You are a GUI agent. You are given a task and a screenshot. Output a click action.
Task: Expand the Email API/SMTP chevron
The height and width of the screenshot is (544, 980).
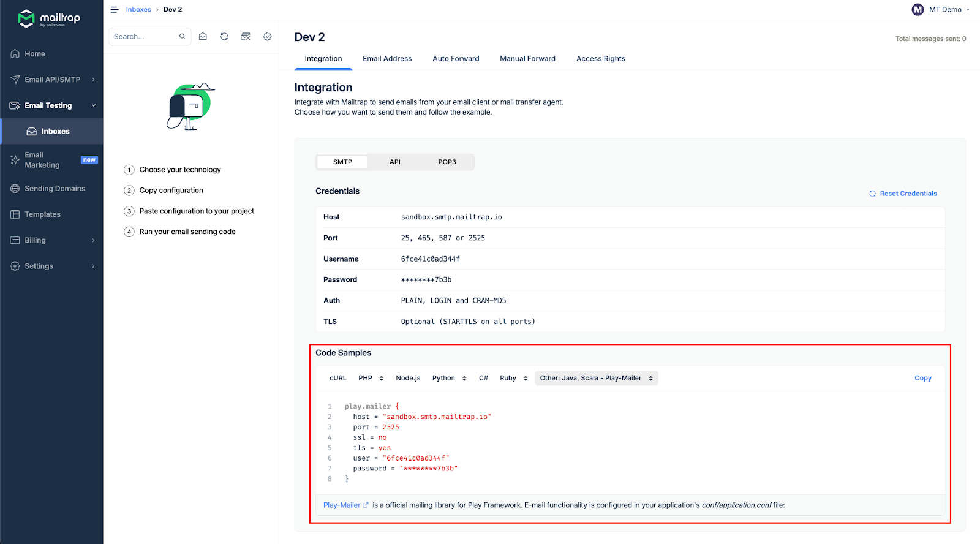point(94,80)
